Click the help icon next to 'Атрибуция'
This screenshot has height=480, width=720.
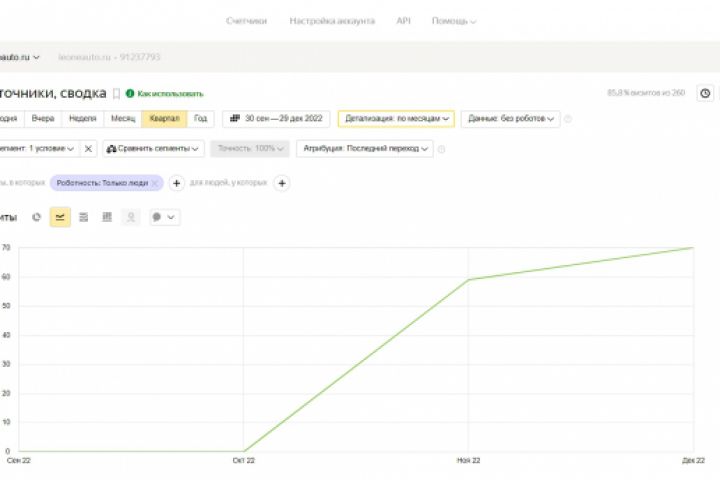point(441,149)
